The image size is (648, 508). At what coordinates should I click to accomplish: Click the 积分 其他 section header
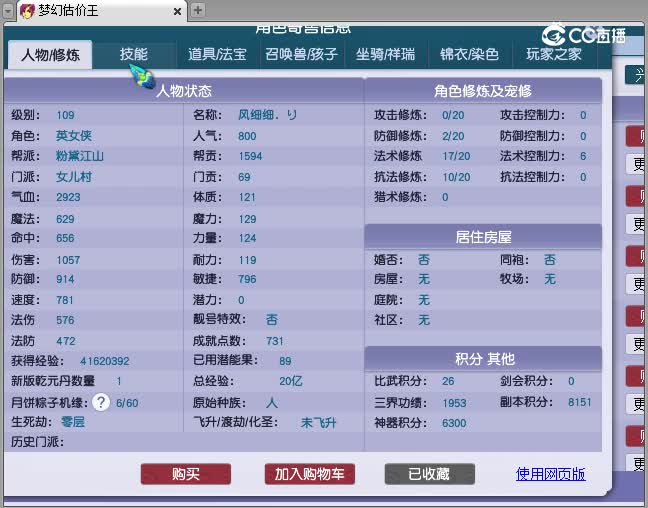tap(483, 359)
